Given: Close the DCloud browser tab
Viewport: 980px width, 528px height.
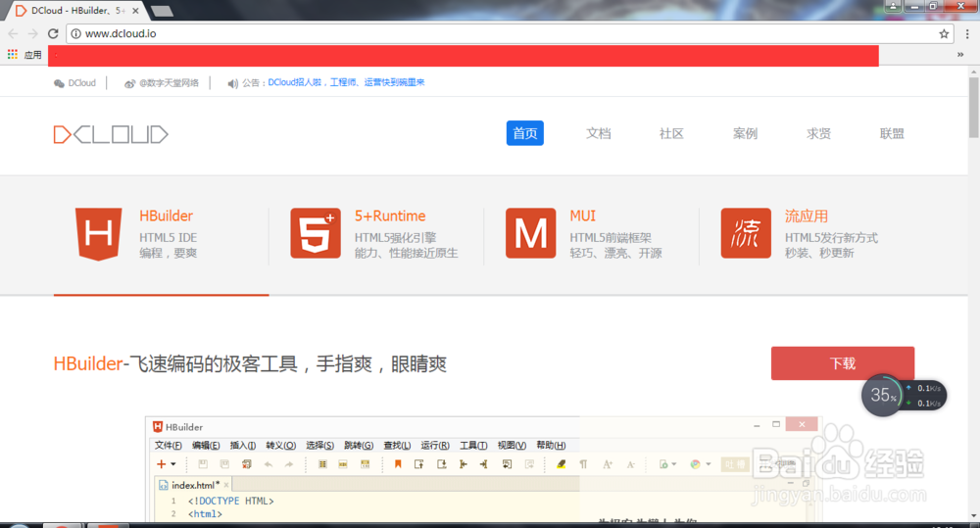Looking at the screenshot, I should (135, 11).
